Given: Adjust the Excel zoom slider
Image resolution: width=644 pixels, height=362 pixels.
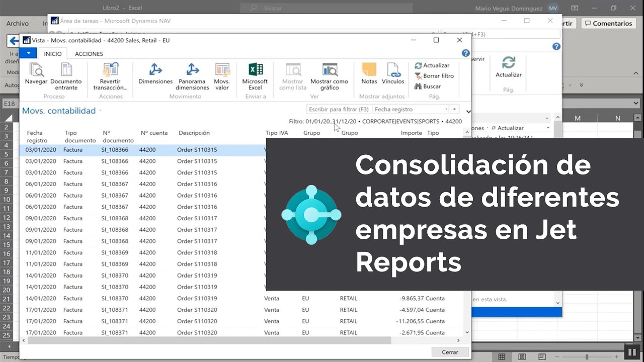Looking at the screenshot, I should (x=587, y=356).
